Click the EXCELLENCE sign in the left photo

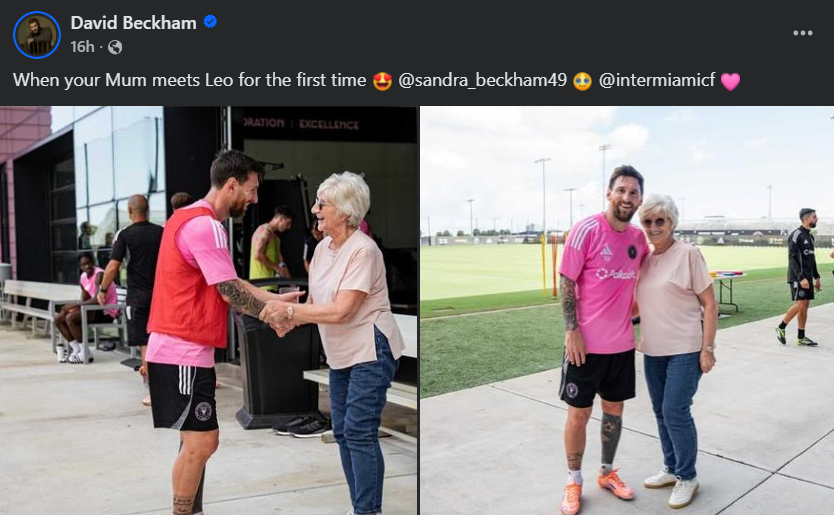click(329, 124)
